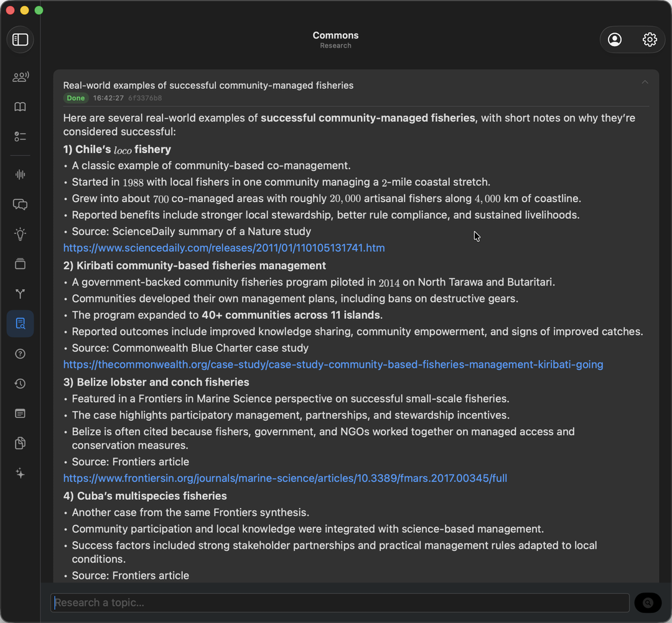
Task: Click heading '3) Belize lobster and conch fisheries'
Action: [x=156, y=382]
